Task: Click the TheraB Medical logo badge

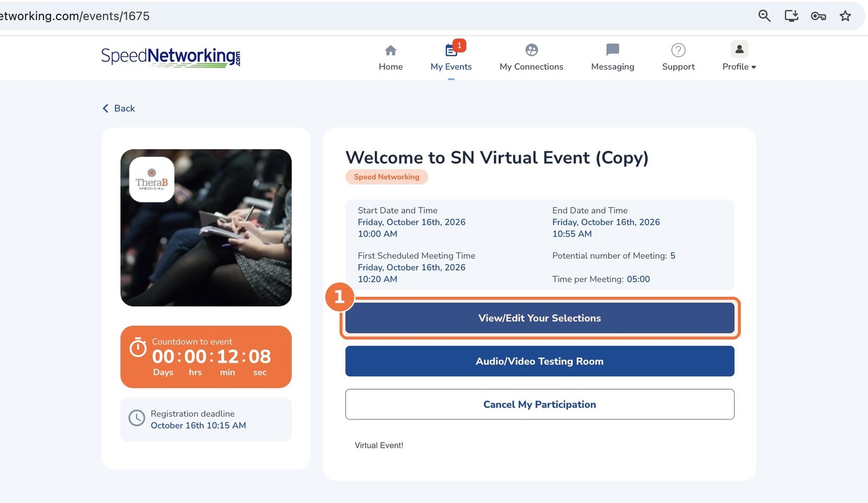Action: [152, 179]
